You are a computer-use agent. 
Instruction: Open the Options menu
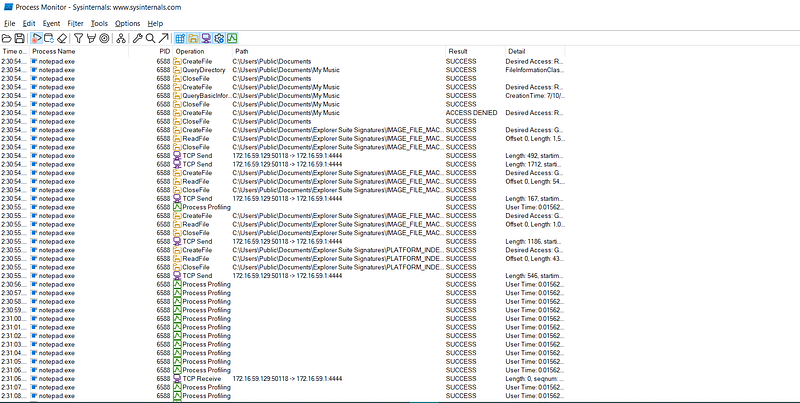pos(128,23)
